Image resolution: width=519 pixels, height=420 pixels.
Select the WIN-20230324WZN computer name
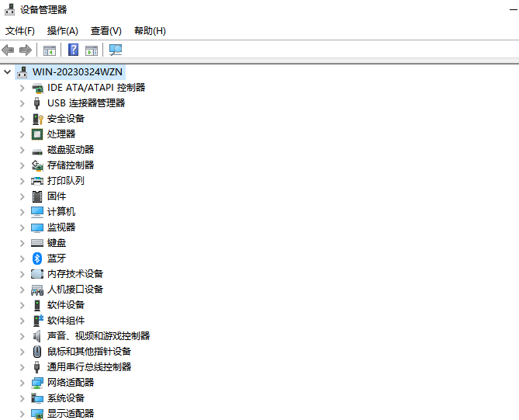point(78,72)
